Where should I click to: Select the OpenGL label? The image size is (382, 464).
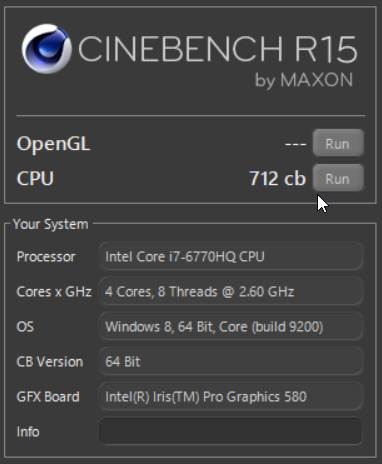pyautogui.click(x=53, y=144)
